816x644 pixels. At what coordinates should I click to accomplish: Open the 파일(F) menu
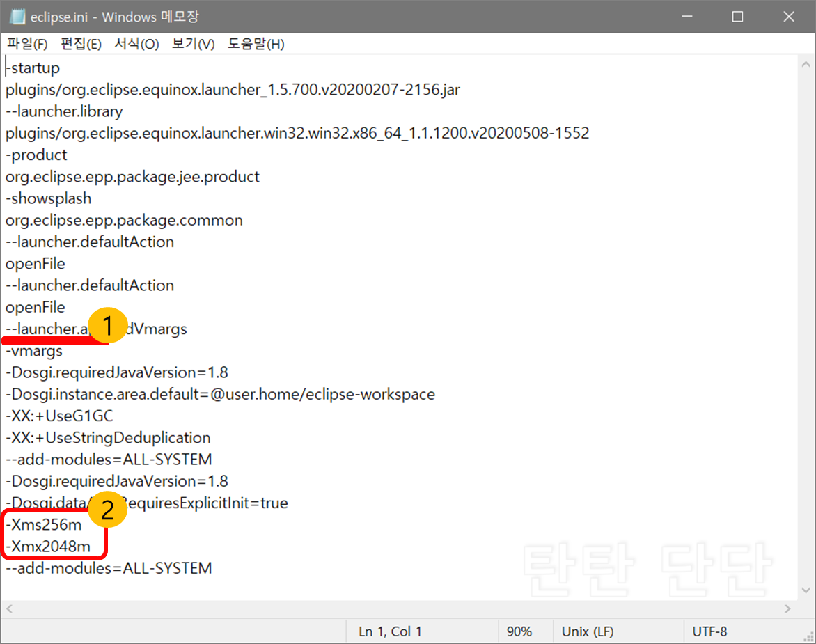click(27, 45)
